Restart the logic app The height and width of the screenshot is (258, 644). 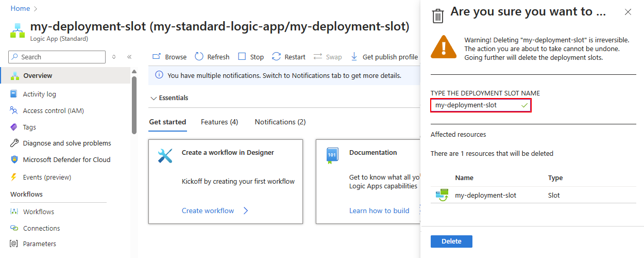[x=288, y=57]
